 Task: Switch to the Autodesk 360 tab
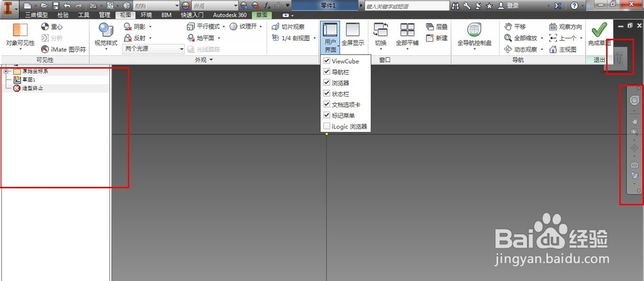[x=230, y=15]
